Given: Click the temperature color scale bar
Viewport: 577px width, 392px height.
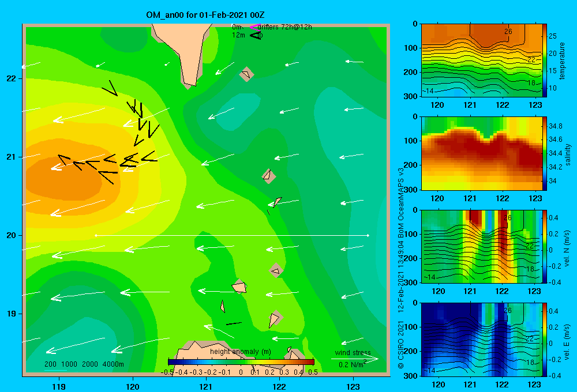Looking at the screenshot, I should pos(545,61).
